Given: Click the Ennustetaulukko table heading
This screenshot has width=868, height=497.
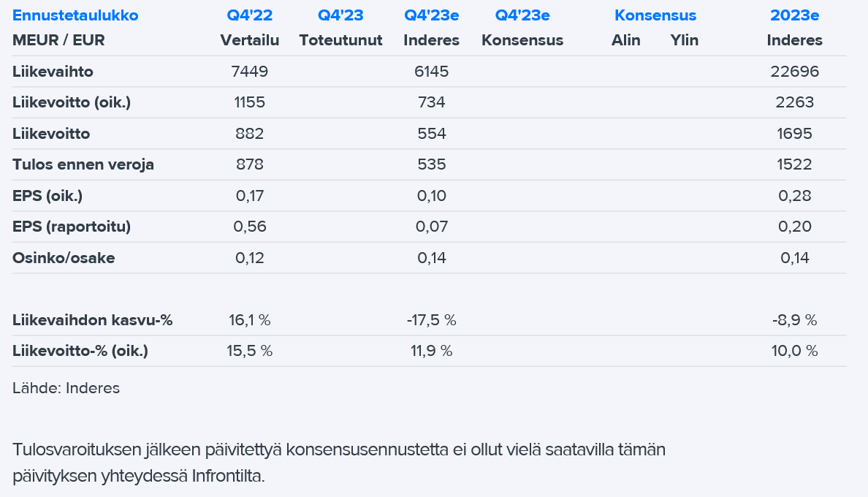Looking at the screenshot, I should (x=75, y=15).
